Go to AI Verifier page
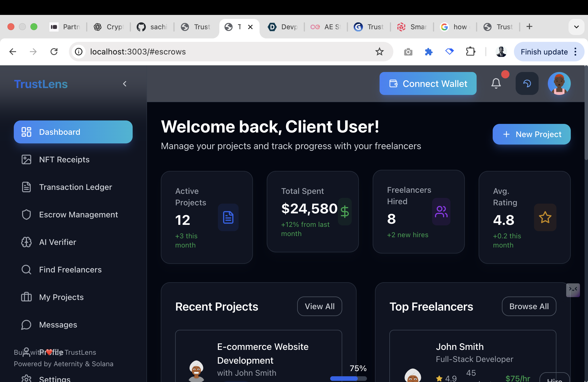Screen dimensions: 588x382 pos(57,242)
